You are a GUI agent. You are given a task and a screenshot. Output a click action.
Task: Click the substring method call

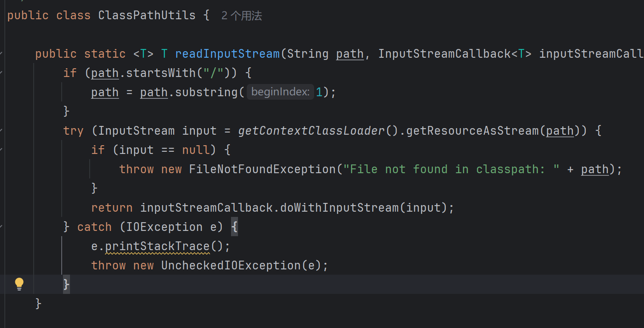coord(206,92)
